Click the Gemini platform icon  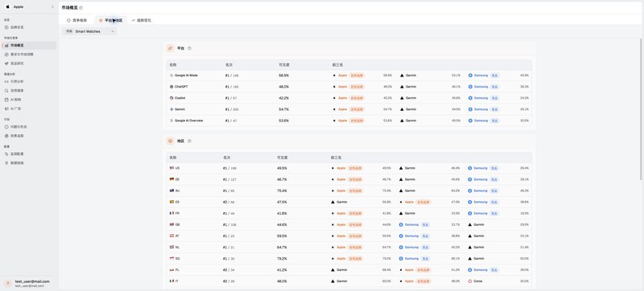click(x=171, y=109)
